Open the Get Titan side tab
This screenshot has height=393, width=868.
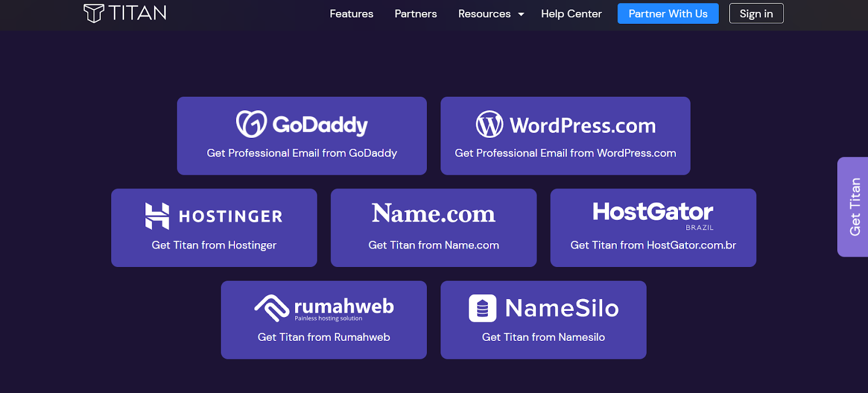tap(853, 207)
